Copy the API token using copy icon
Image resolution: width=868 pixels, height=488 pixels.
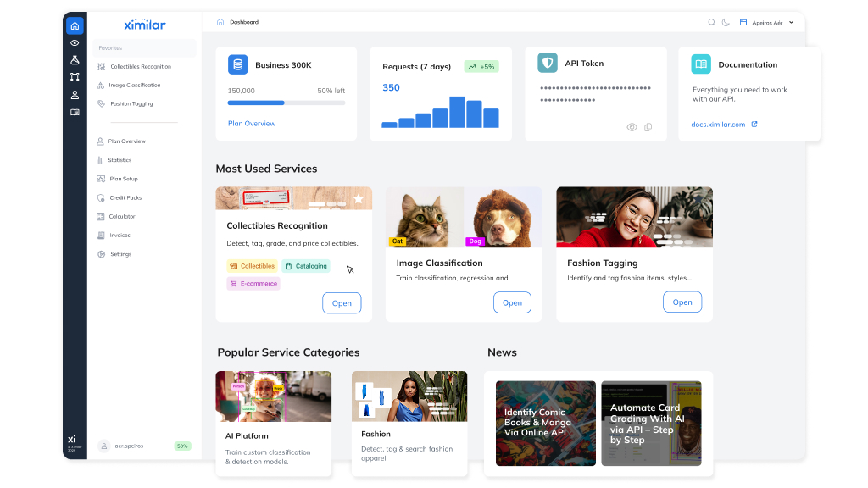tap(648, 127)
